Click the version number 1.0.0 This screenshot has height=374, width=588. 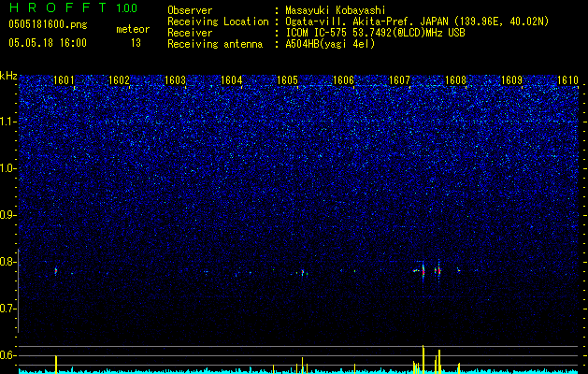pyautogui.click(x=127, y=7)
